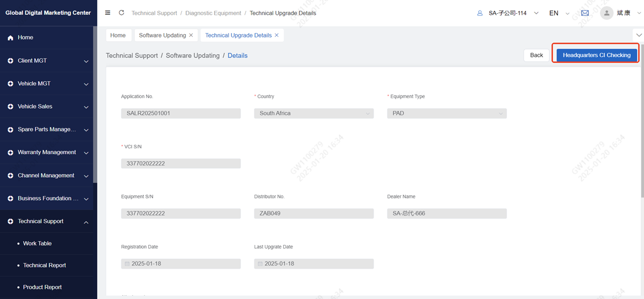Screen dimensions: 644x299
Task: Click the user avatar icon
Action: tap(607, 13)
